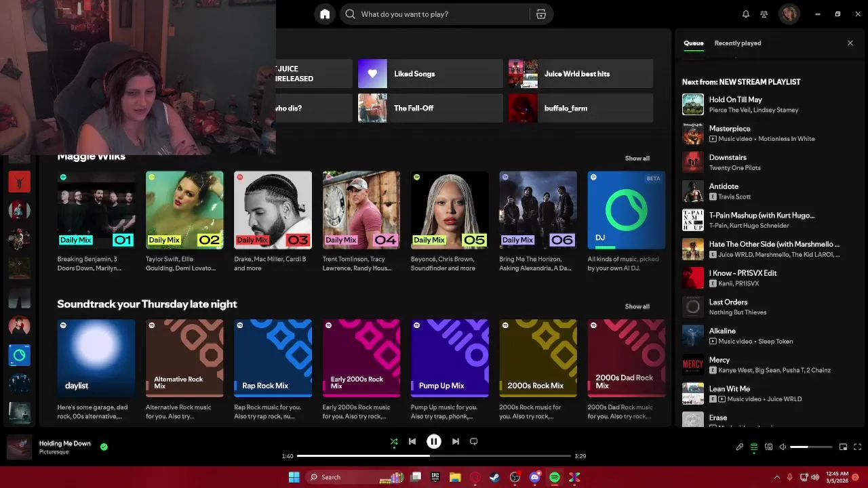This screenshot has height=488, width=868.
Task: Open the Rap Rock Mix card
Action: tap(273, 370)
